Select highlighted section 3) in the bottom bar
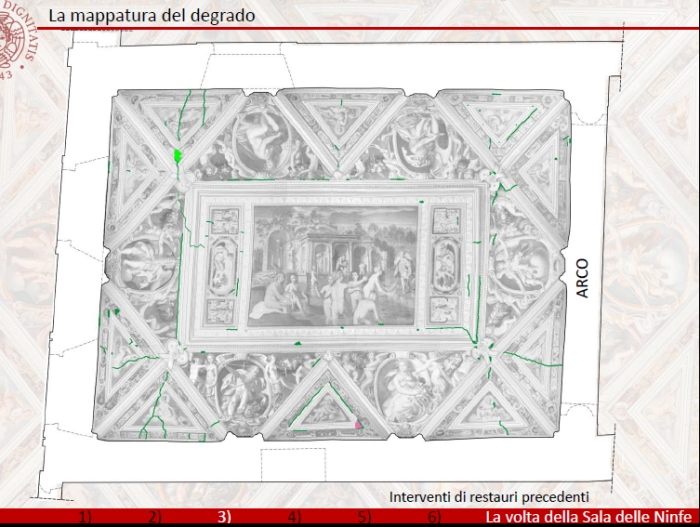The image size is (700, 527). [x=225, y=517]
